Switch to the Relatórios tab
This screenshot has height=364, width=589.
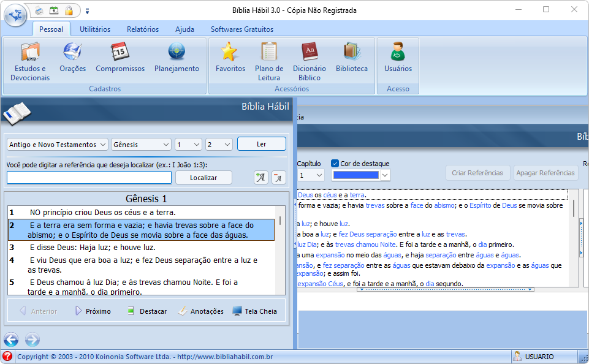click(x=143, y=29)
